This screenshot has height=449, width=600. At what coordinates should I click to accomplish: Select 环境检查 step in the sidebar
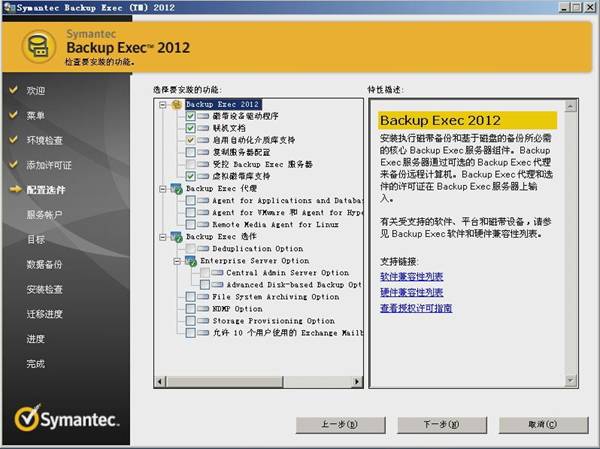tap(44, 140)
